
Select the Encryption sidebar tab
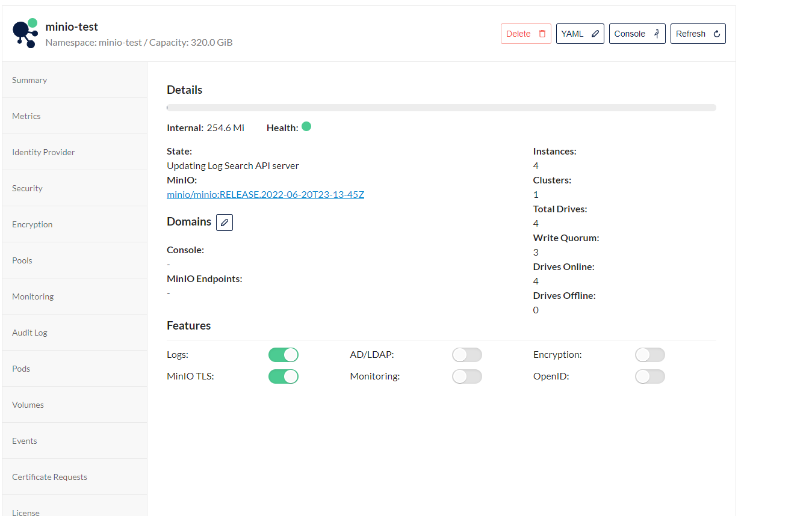75,224
